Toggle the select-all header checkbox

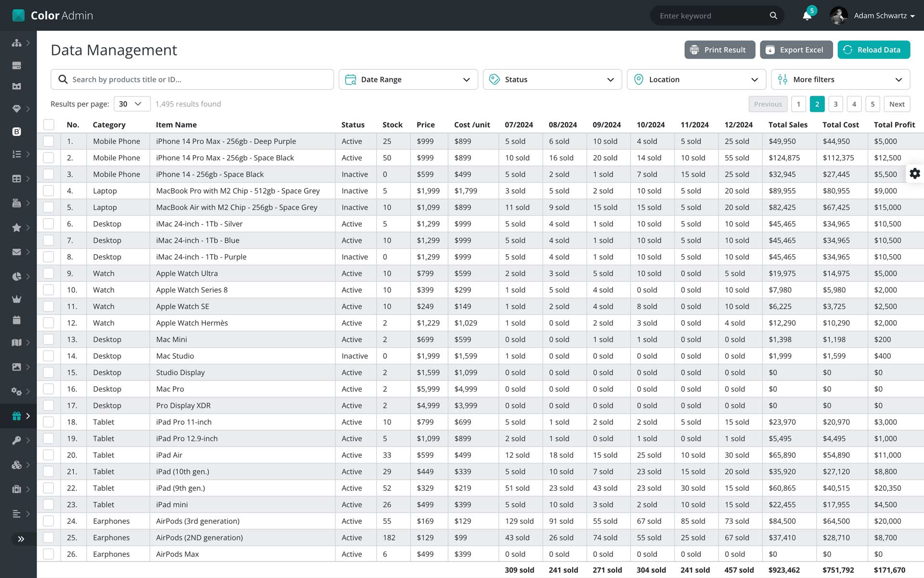pyautogui.click(x=49, y=125)
